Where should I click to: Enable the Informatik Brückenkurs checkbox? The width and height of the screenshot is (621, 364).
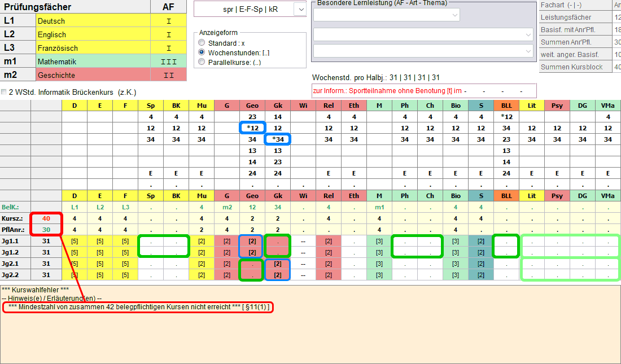[x=5, y=92]
